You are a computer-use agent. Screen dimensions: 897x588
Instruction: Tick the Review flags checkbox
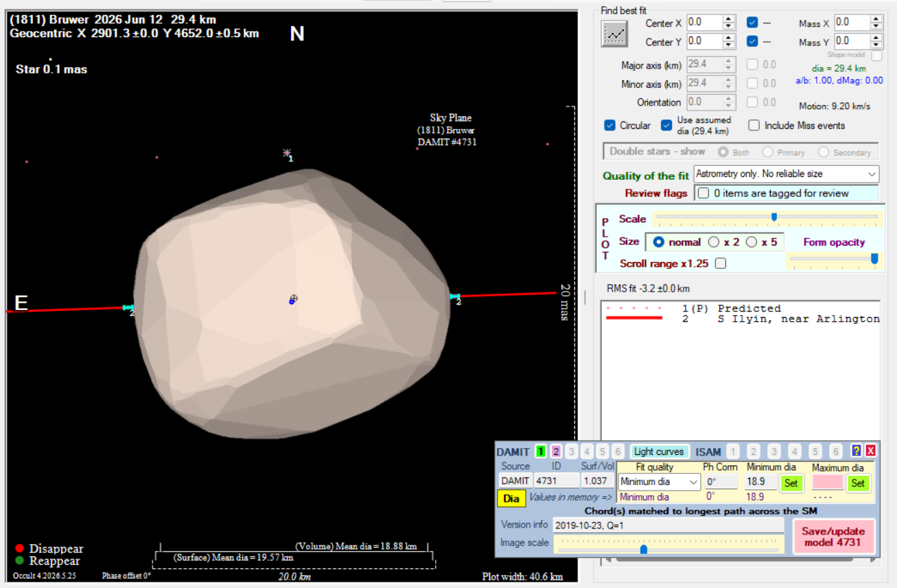(703, 193)
